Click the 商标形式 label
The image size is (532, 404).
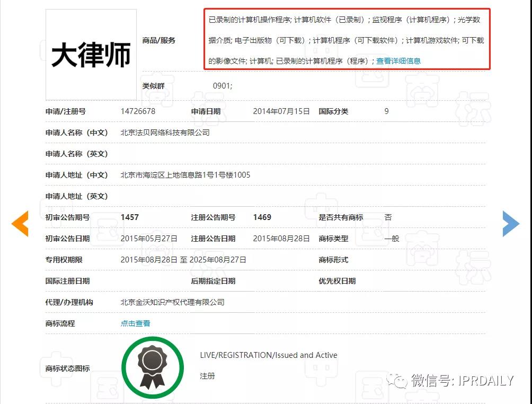pos(333,260)
